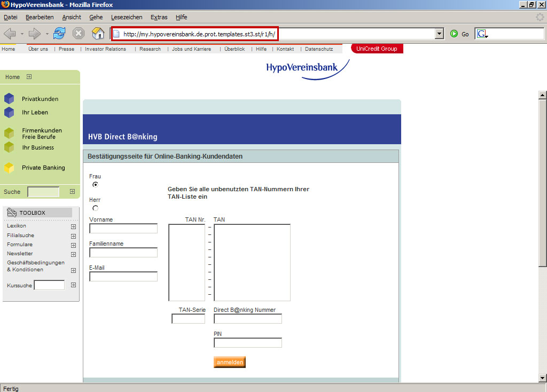547x392 pixels.
Task: Click green cube icon beside Firmenkunden
Action: [x=9, y=133]
